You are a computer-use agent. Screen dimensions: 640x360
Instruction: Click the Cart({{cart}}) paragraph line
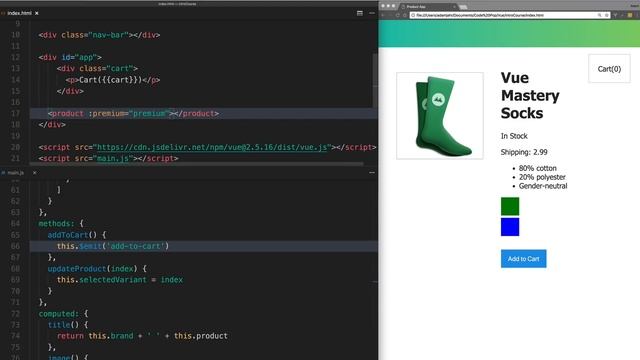click(x=113, y=80)
